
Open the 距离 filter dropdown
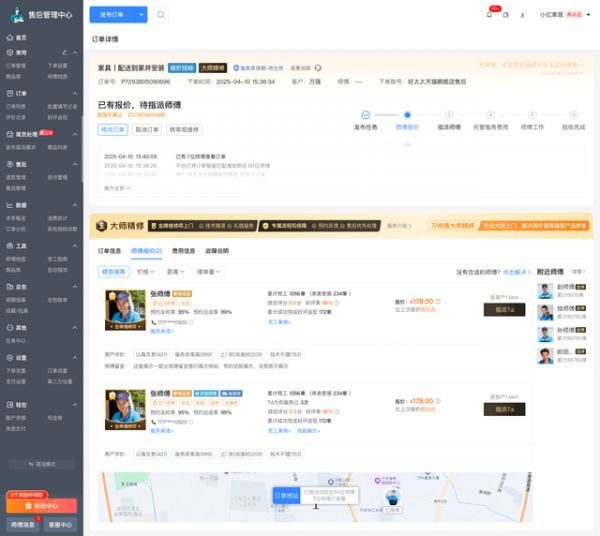click(x=177, y=271)
